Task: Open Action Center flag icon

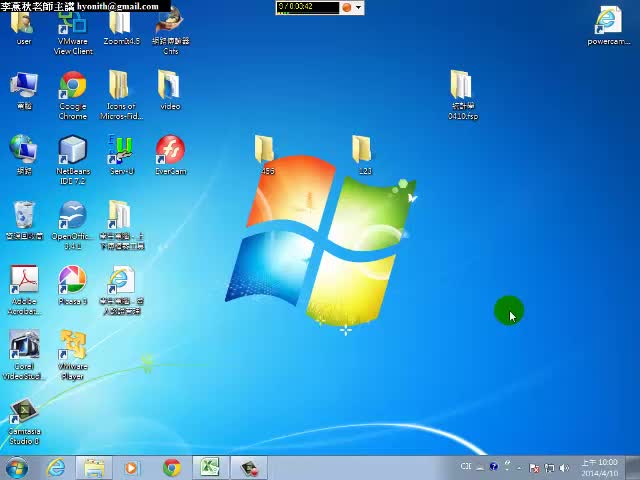Action: [x=534, y=468]
